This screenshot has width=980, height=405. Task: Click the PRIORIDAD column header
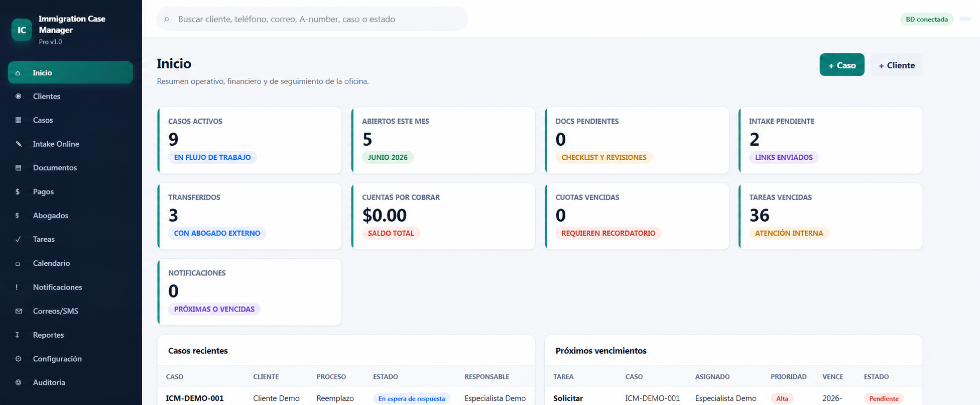789,377
